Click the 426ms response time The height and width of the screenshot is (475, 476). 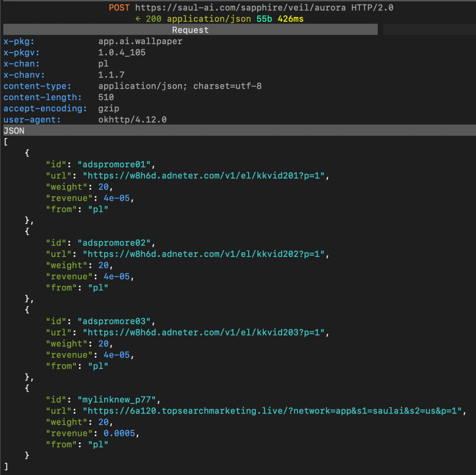pos(291,19)
